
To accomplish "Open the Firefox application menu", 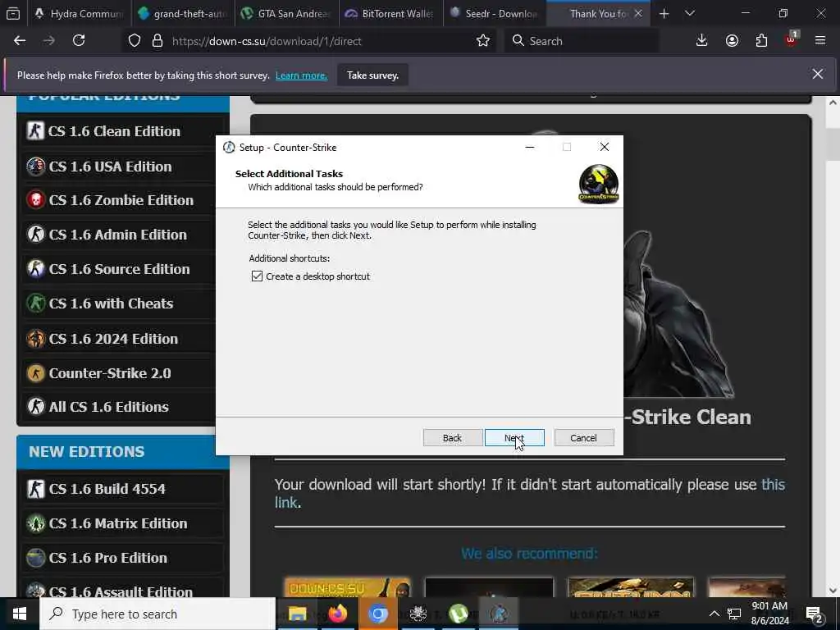I will 820,41.
